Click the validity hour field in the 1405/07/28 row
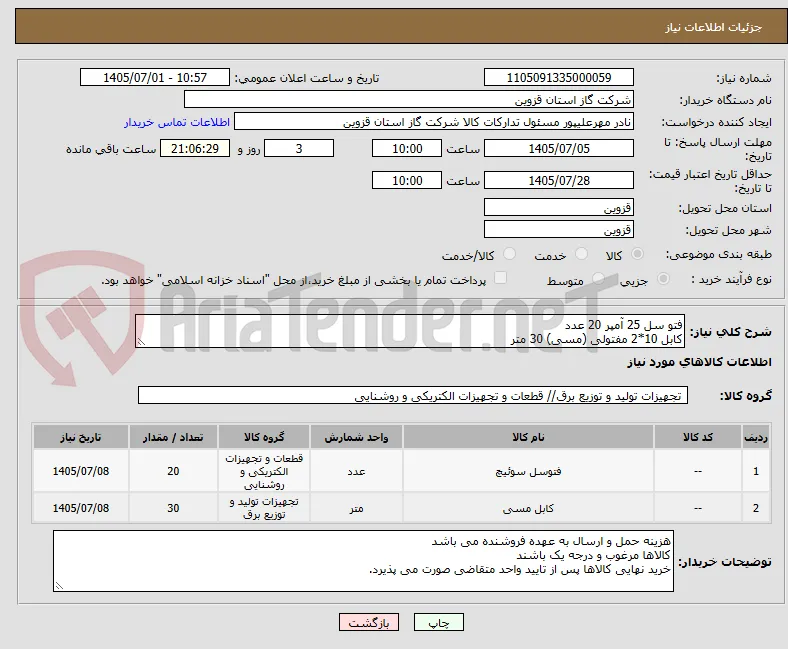The width and height of the screenshot is (788, 649). (407, 180)
